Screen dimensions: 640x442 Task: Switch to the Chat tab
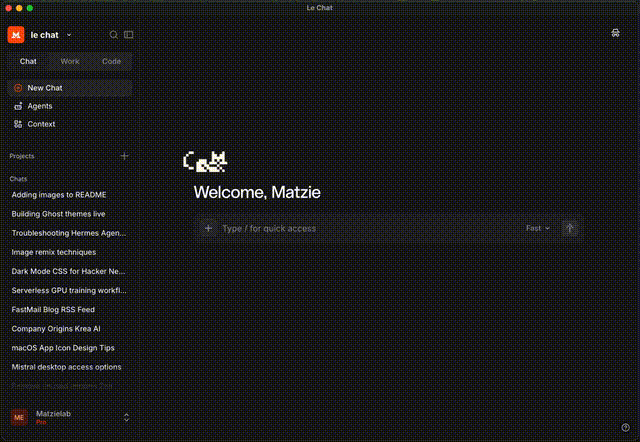tap(28, 61)
